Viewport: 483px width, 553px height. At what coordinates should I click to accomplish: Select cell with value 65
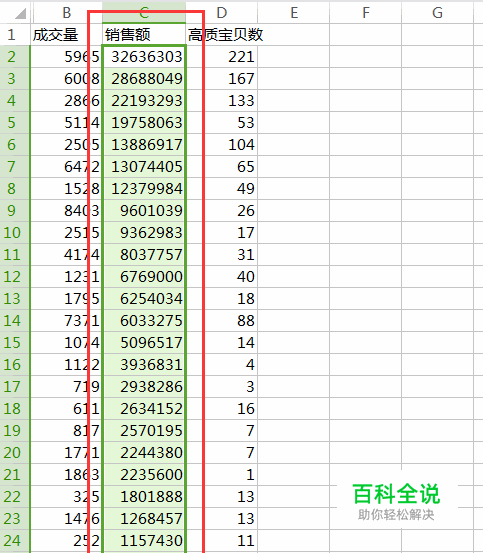[222, 166]
